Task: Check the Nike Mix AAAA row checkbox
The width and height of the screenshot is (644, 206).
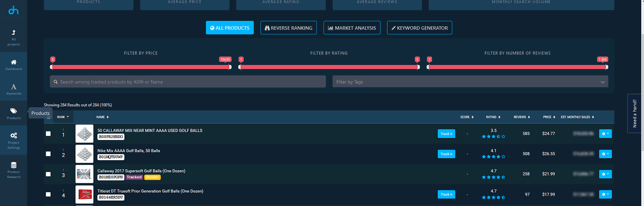Action: (x=48, y=154)
